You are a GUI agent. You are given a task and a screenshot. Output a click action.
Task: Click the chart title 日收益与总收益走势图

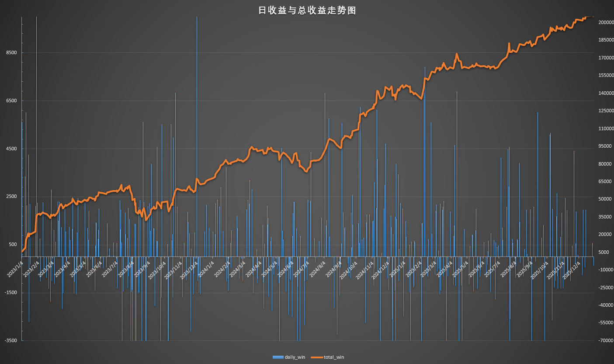point(307,10)
